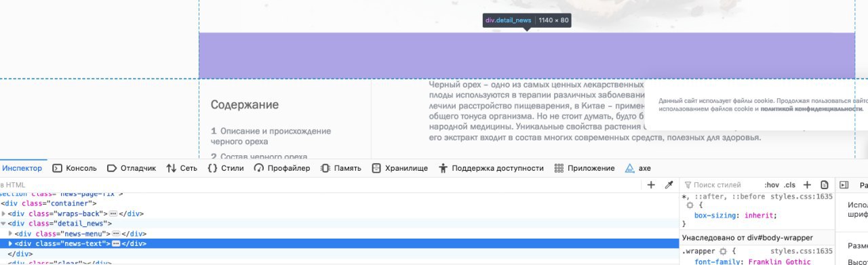868x265 pixels.
Task: Expand the news-menu div node
Action: 10,234
